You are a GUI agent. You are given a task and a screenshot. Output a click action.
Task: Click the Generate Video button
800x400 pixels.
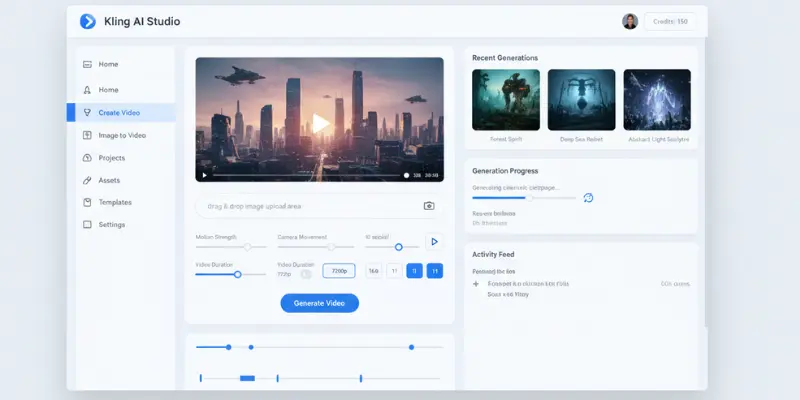(319, 303)
